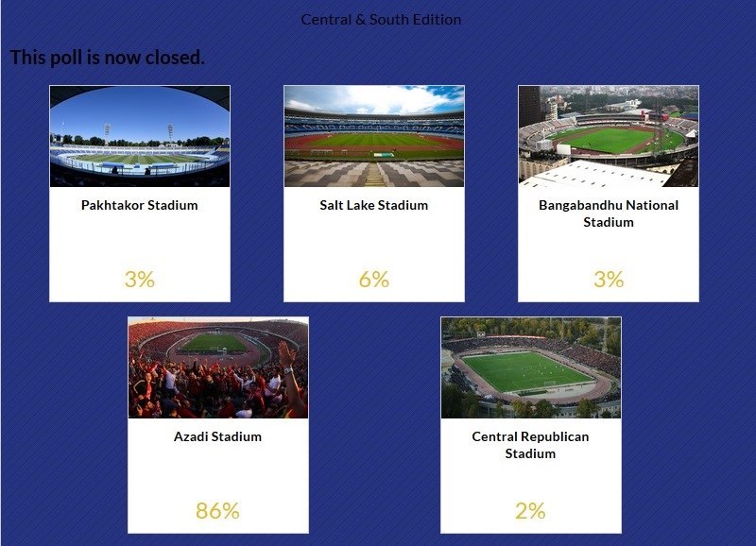Image resolution: width=756 pixels, height=546 pixels.
Task: Click the Pakhtakor Stadium photo
Action: (140, 136)
